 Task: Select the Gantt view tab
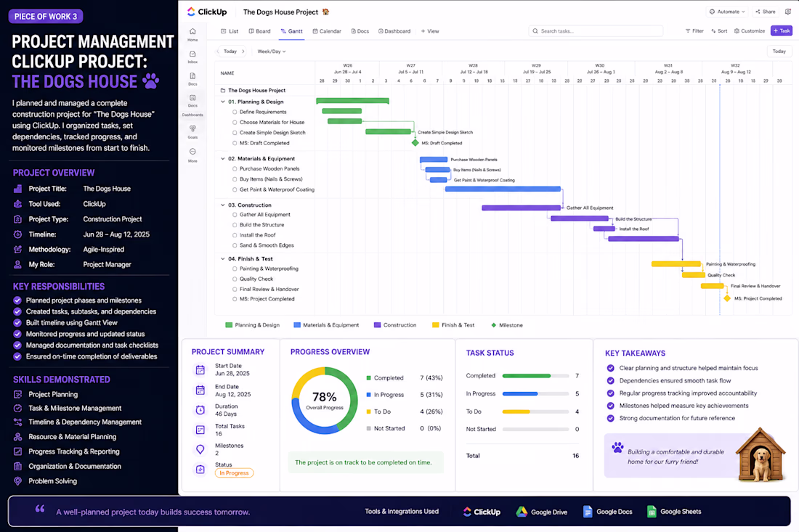point(291,31)
